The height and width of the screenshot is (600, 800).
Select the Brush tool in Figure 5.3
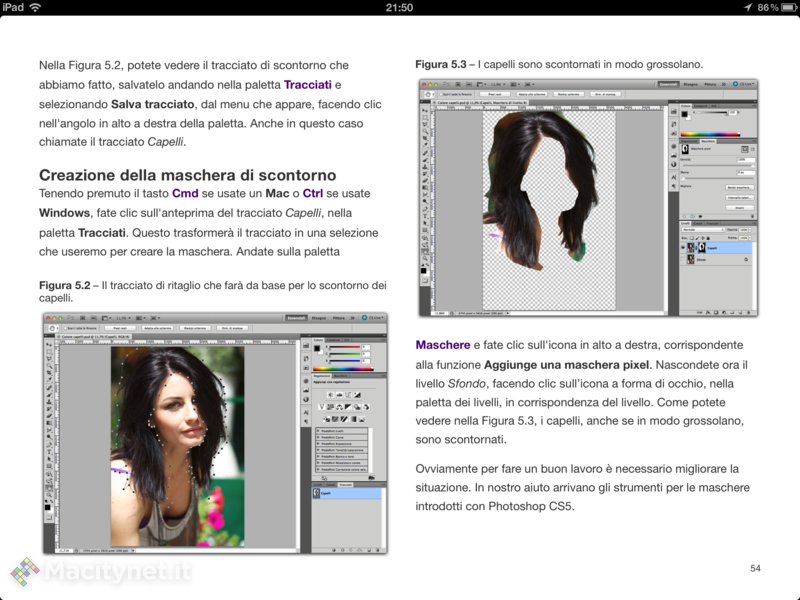425,160
